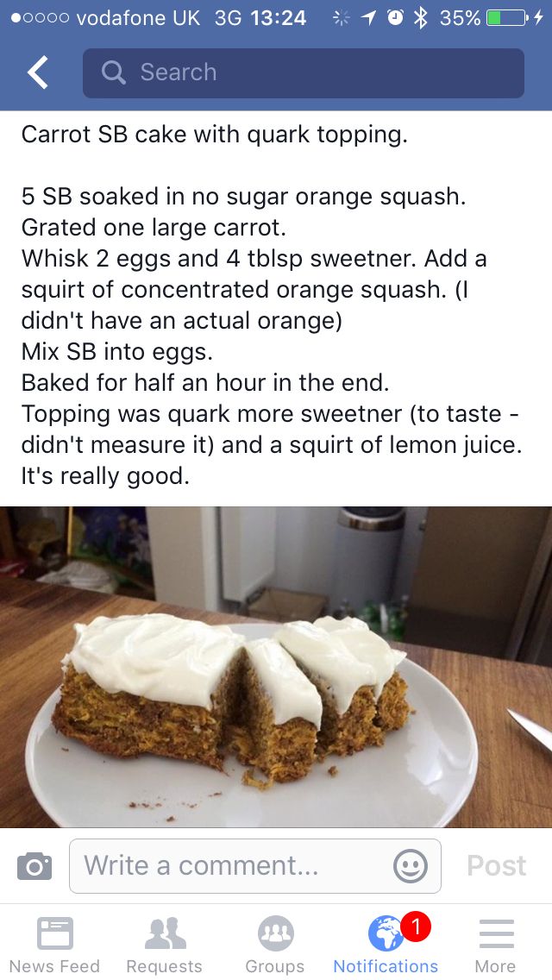Tap the alarm clock status icon
Image resolution: width=552 pixels, height=980 pixels.
click(x=395, y=18)
